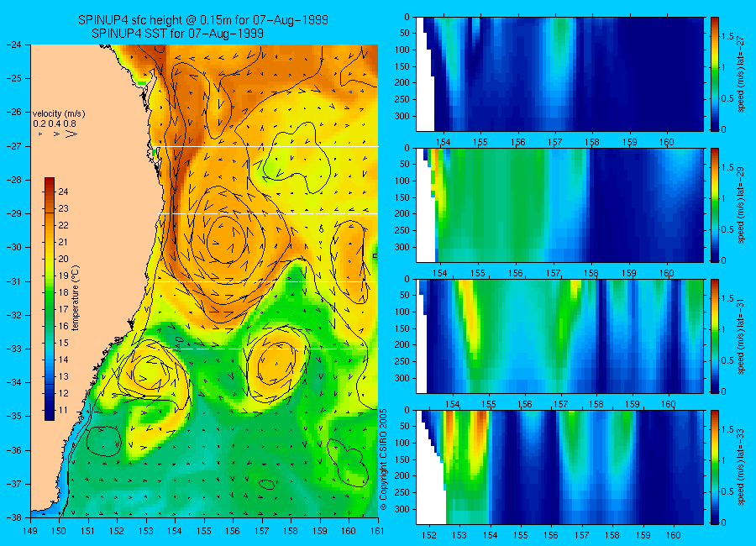The height and width of the screenshot is (546, 756).
Task: Click the '152' longitude label under lat=-33 plot
Action: click(428, 535)
